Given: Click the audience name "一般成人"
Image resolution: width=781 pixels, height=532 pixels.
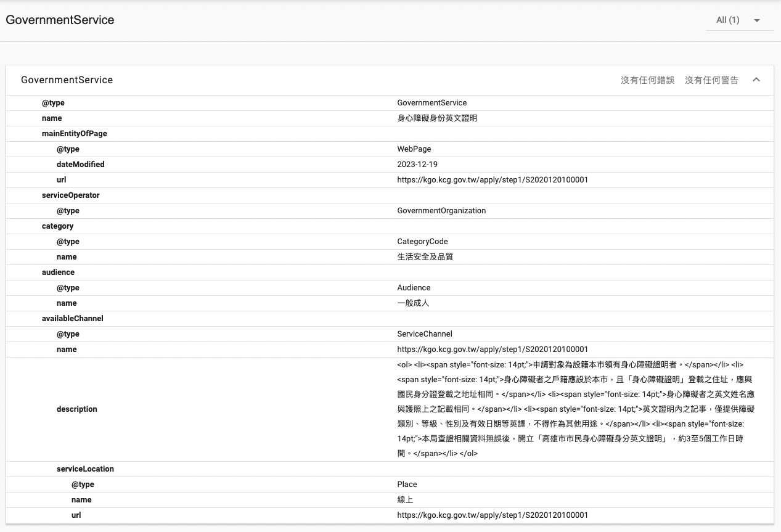Looking at the screenshot, I should [x=413, y=303].
